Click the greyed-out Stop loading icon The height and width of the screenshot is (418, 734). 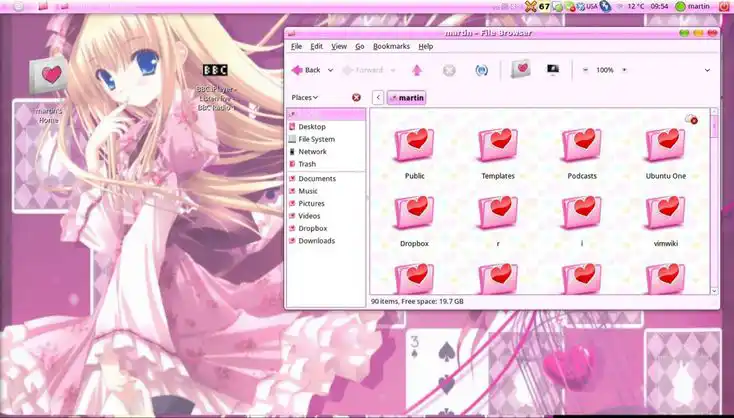[x=449, y=70]
